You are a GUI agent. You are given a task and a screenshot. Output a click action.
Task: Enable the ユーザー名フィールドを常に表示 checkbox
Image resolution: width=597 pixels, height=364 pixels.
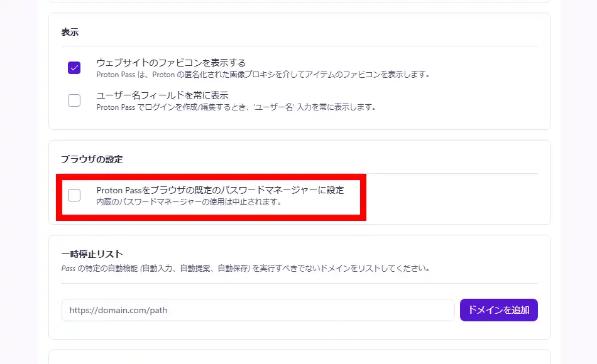pos(74,100)
